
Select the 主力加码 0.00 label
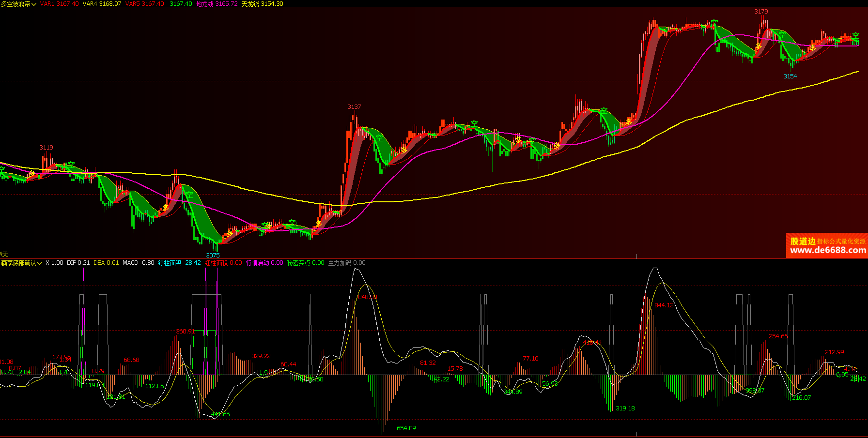click(347, 263)
